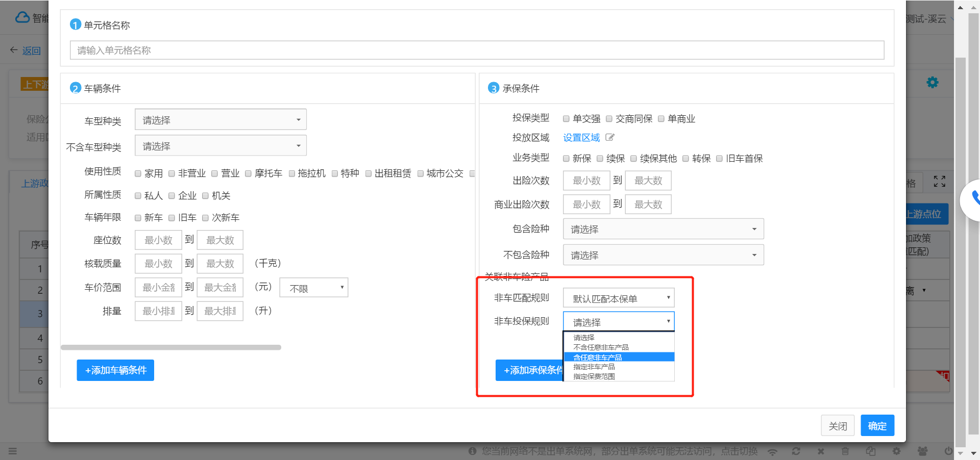Screen dimensions: 980x460
Task: Click the 排量 最大排量 field
Action: pyautogui.click(x=220, y=311)
